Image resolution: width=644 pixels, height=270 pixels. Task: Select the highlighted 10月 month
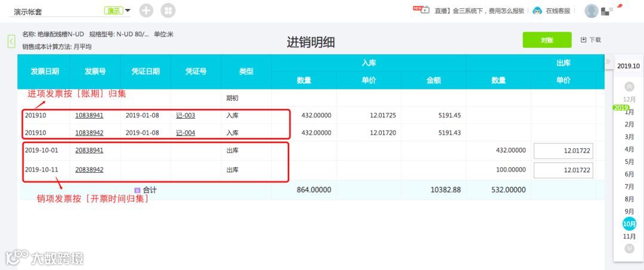tap(629, 224)
